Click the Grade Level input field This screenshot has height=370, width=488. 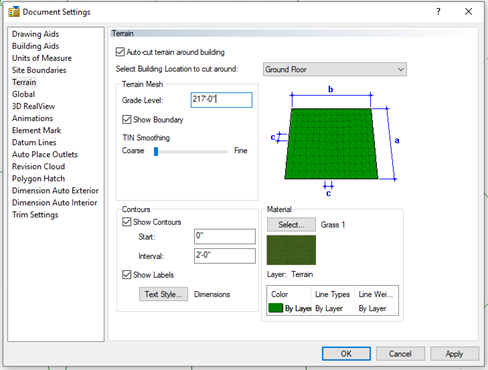221,100
